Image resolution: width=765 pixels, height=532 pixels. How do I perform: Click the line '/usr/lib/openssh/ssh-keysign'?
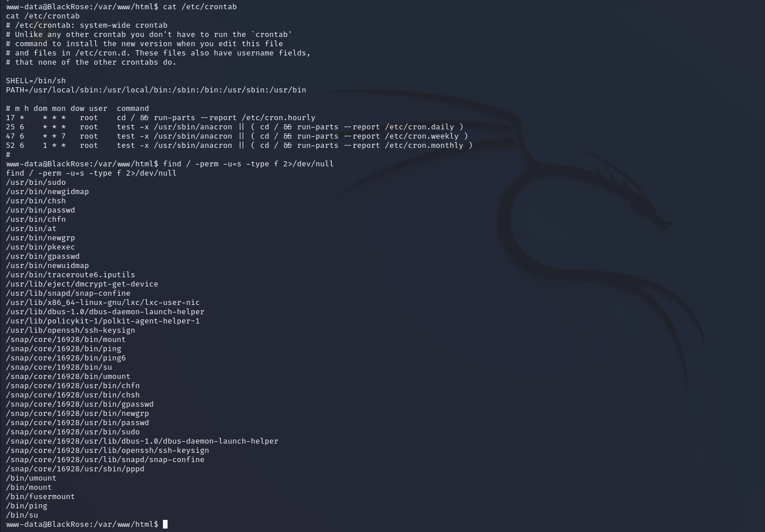point(70,330)
